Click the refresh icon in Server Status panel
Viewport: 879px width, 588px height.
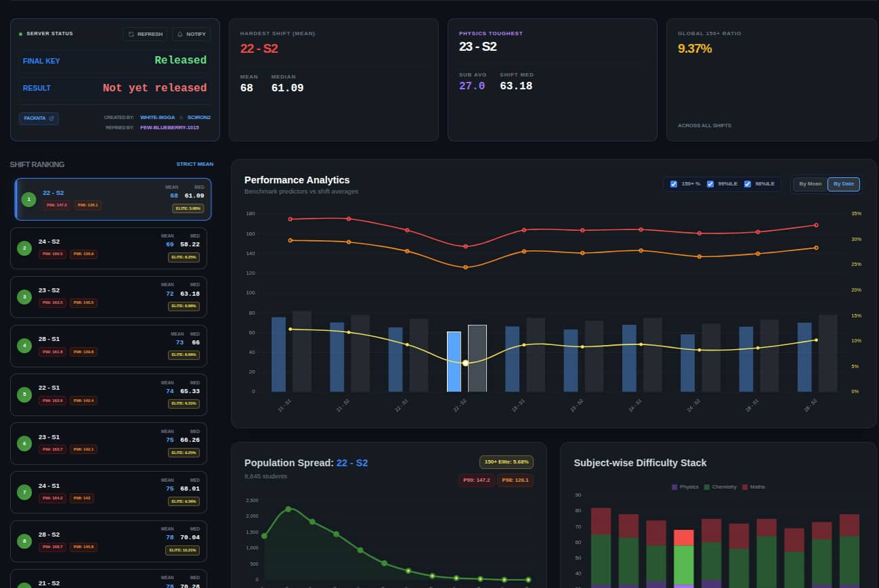tap(131, 34)
